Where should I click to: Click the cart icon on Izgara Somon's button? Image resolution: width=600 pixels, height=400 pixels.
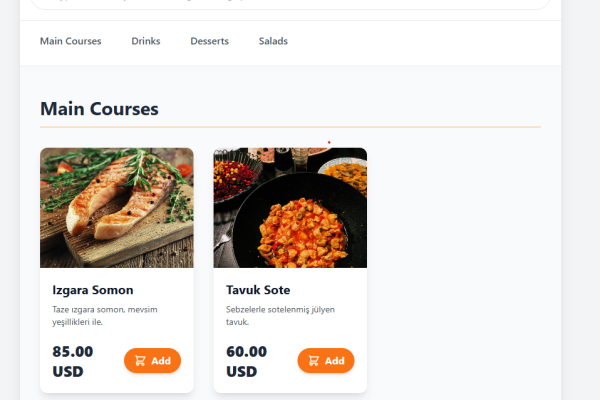pos(140,361)
